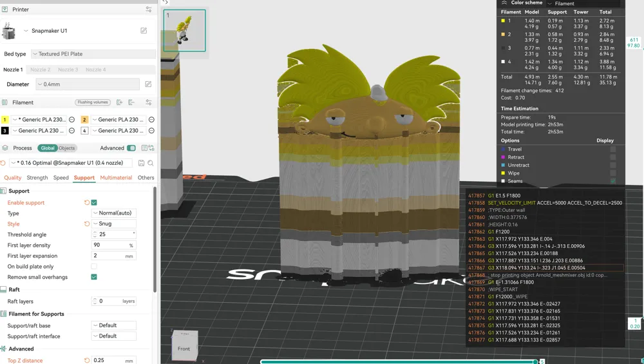The height and width of the screenshot is (364, 644).
Task: Select plate 1 thumbnail
Action: (x=184, y=30)
